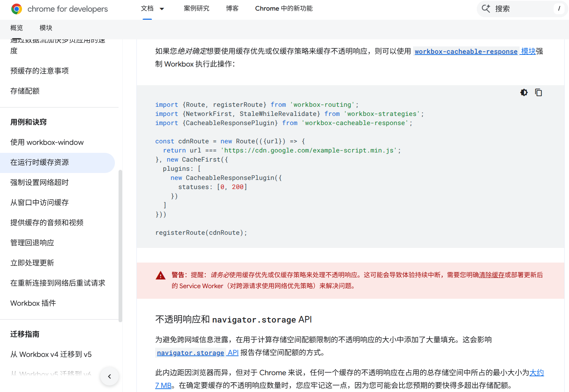Open the 文档 menu tab
Image resolution: width=569 pixels, height=392 pixels.
point(147,8)
